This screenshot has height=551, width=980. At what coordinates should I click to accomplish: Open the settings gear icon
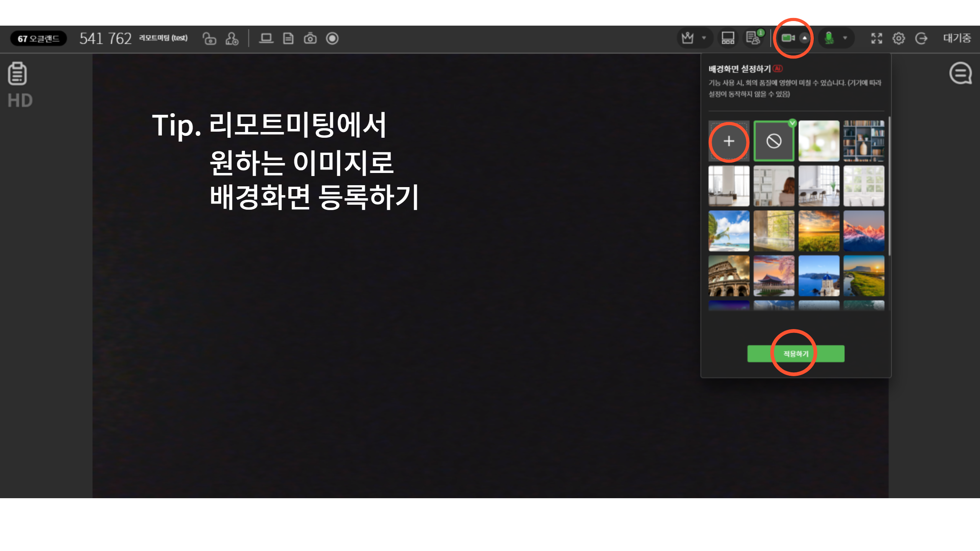[898, 38]
